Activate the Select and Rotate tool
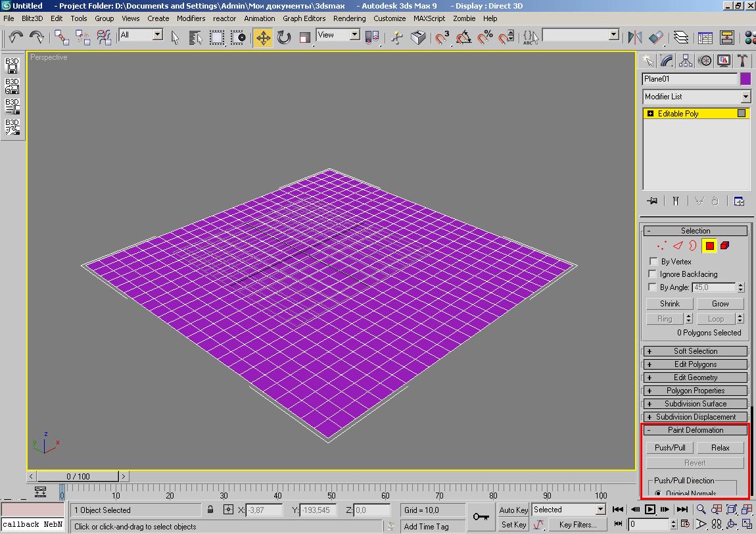 pos(284,37)
